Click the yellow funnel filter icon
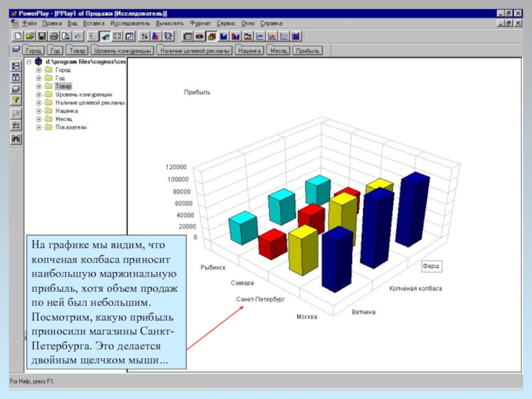532x399 pixels. pos(17,100)
